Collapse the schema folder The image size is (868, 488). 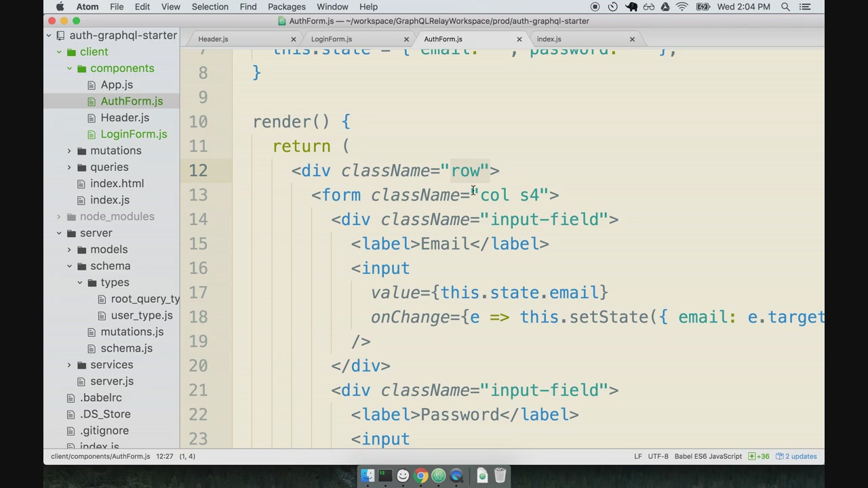click(x=69, y=266)
